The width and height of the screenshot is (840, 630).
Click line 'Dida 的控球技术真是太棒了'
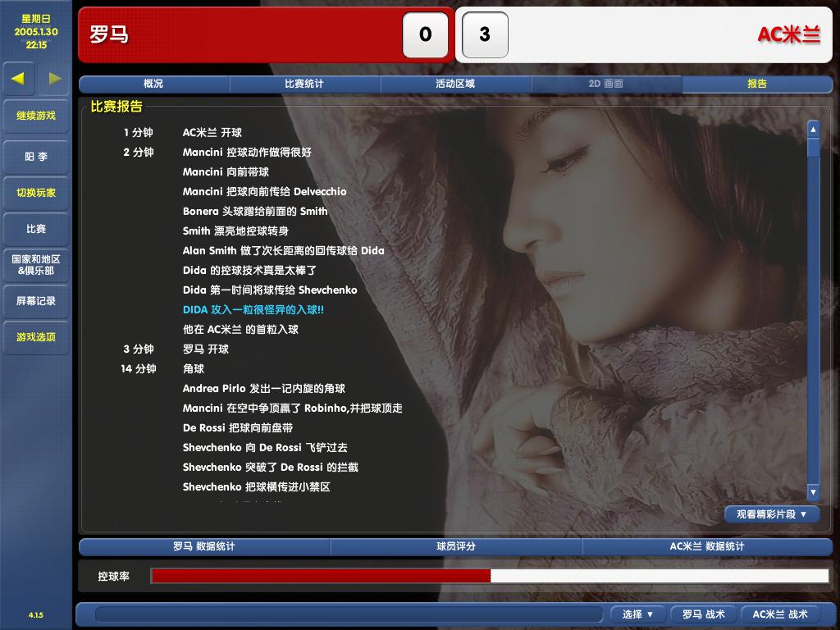pyautogui.click(x=249, y=271)
